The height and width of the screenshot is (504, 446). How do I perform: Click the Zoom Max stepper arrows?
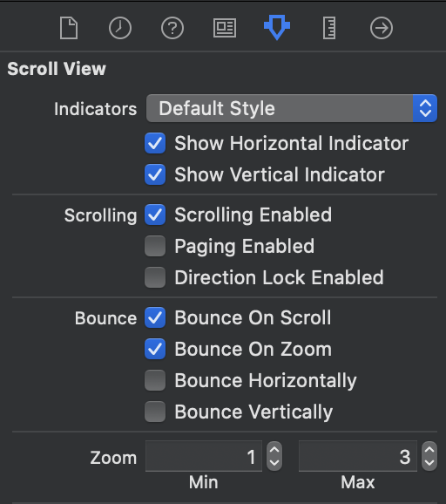tap(429, 456)
